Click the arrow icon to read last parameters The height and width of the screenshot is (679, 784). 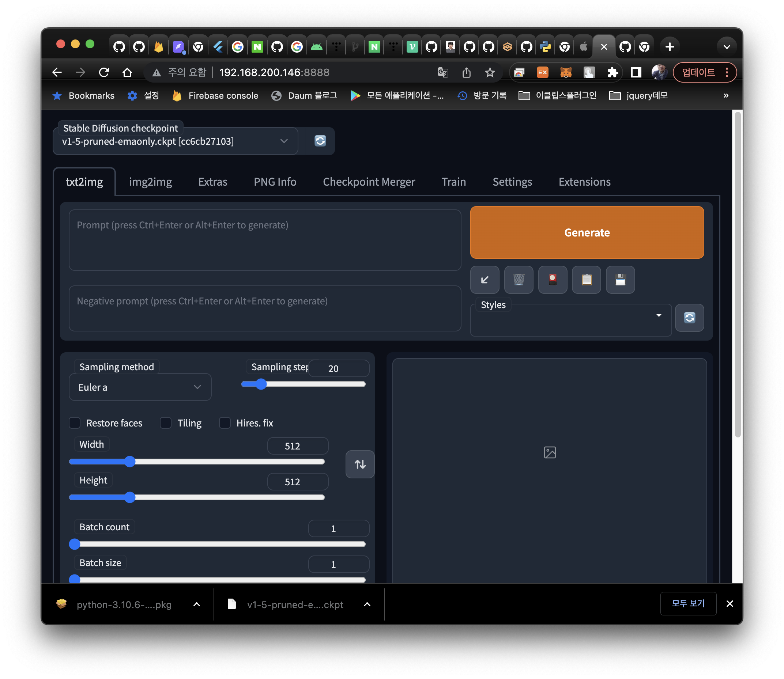[485, 280]
